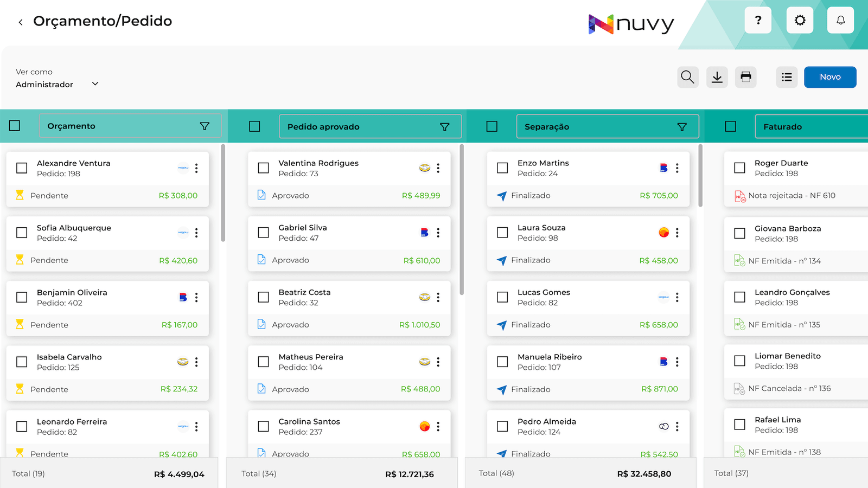
Task: Click back arrow beside Orçamento/Pedido
Action: pos(21,22)
